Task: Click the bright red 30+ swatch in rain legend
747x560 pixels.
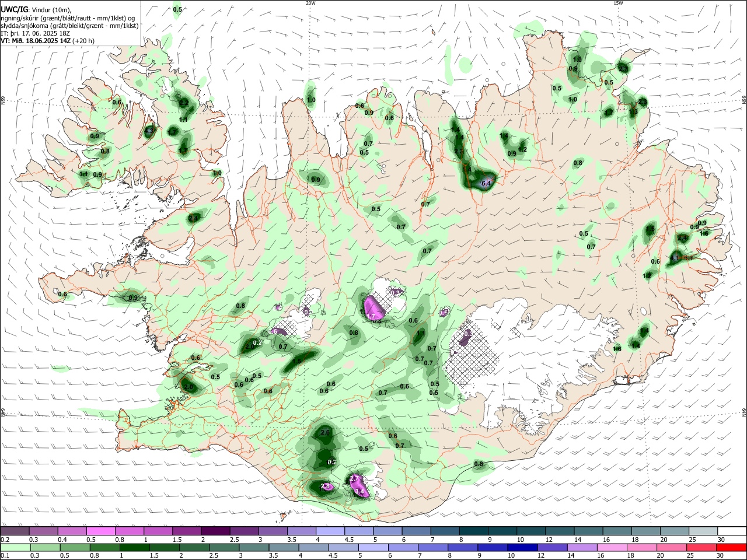Action: point(731,547)
